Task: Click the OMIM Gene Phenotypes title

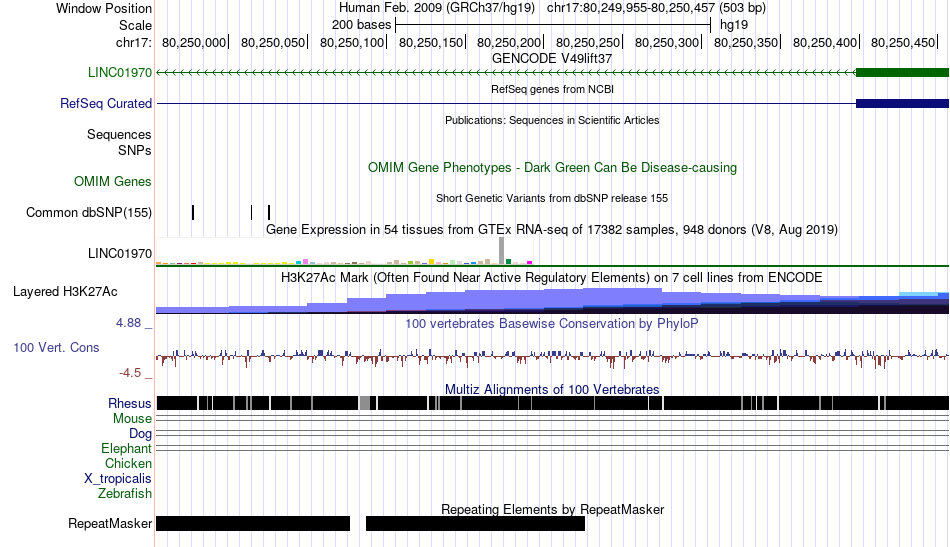Action: pyautogui.click(x=552, y=167)
